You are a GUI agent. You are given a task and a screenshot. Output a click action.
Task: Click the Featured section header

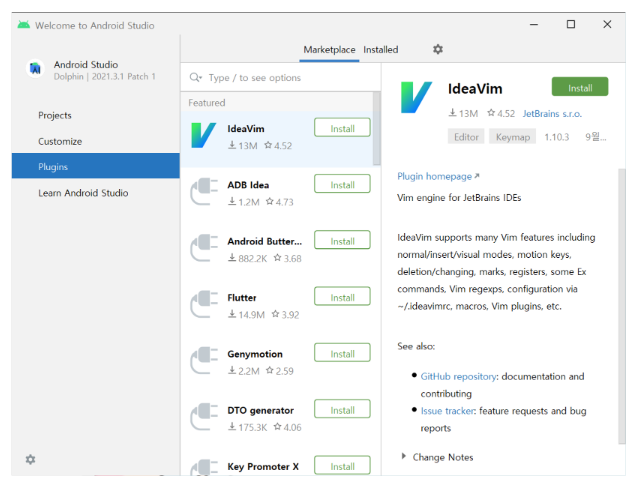[207, 103]
